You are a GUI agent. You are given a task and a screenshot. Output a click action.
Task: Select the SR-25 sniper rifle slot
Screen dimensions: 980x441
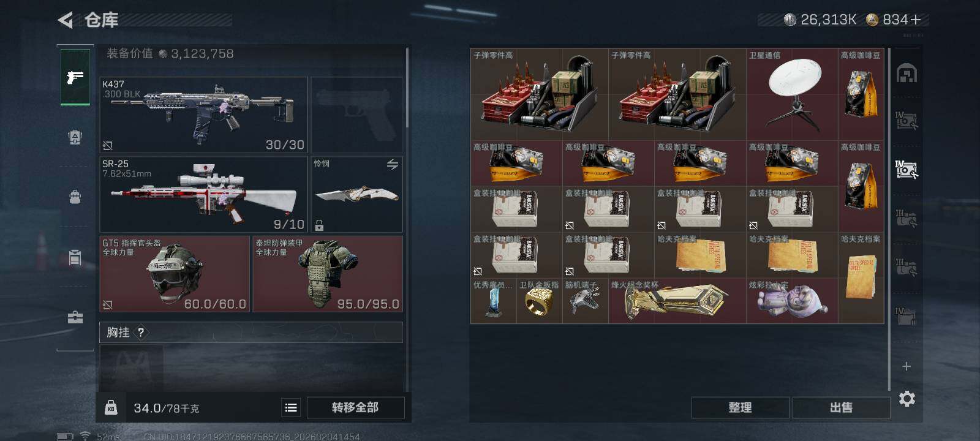tap(203, 194)
